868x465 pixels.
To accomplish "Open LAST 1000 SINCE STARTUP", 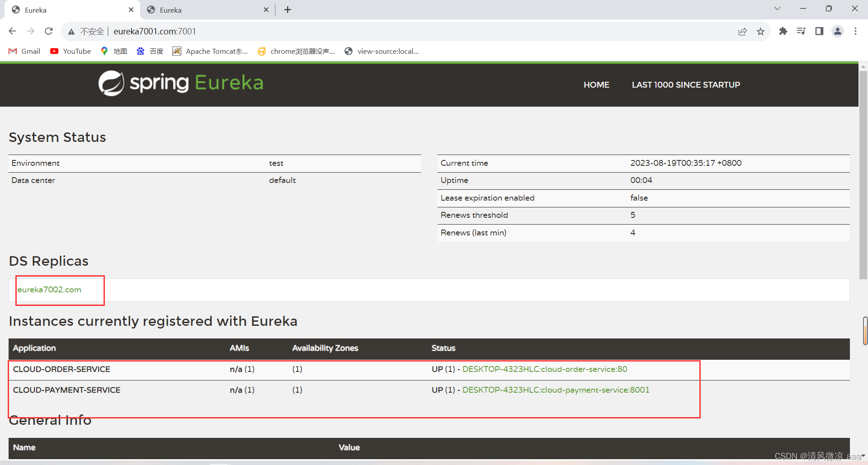I will (686, 85).
